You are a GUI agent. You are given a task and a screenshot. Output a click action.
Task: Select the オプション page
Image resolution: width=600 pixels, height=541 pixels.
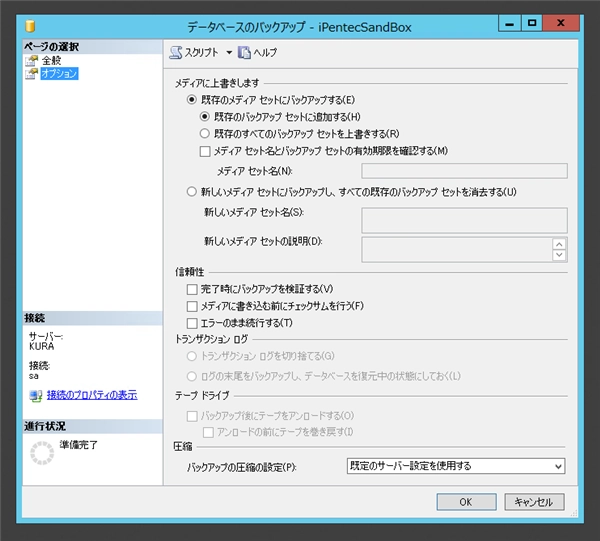pos(59,73)
